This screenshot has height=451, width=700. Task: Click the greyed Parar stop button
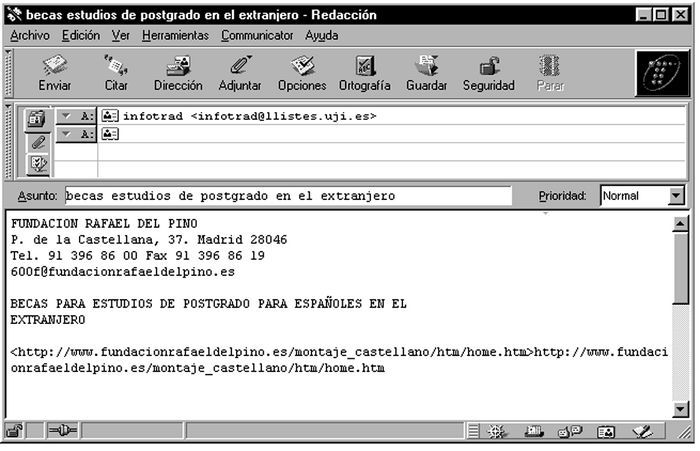550,74
